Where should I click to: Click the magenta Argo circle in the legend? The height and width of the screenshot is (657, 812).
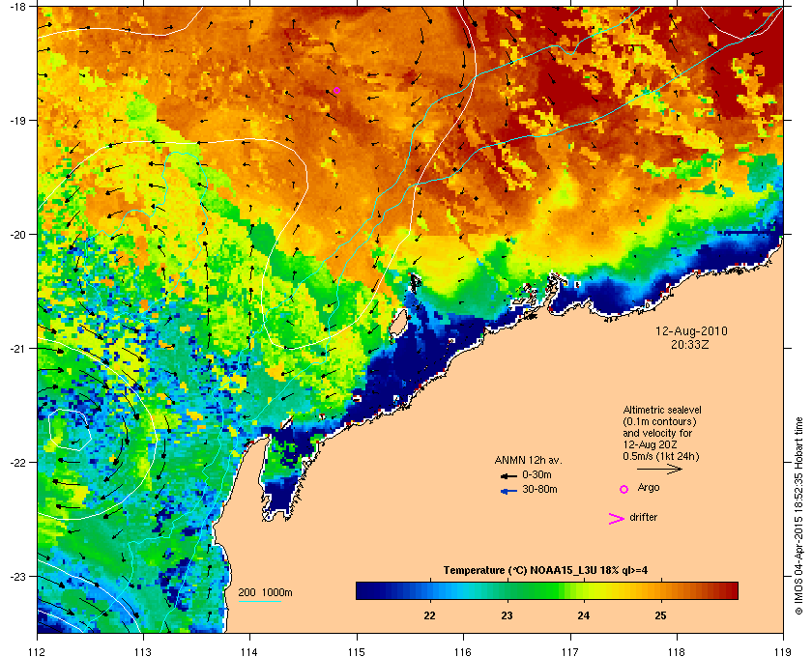(x=624, y=489)
